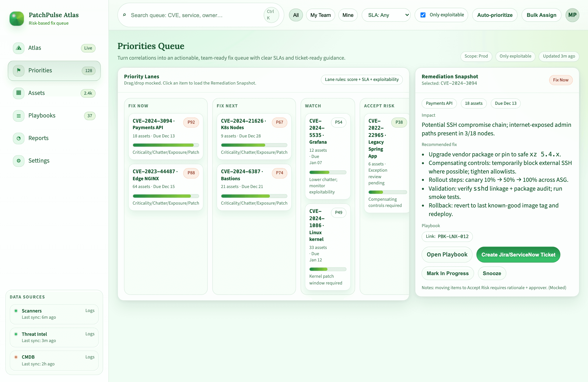Open the SLA: Any dropdown

click(x=386, y=15)
